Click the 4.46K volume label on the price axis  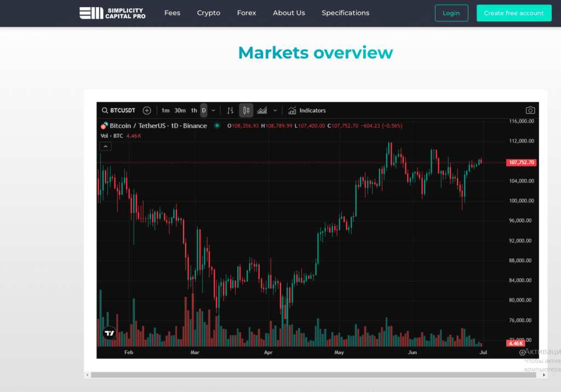click(516, 343)
